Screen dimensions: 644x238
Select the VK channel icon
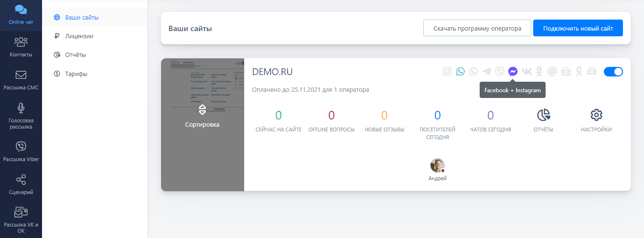pyautogui.click(x=526, y=72)
